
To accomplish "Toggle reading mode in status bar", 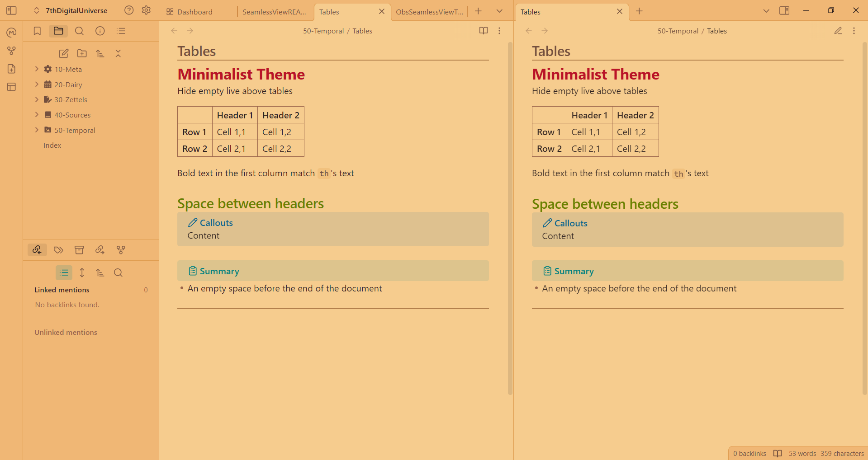I will click(x=778, y=454).
